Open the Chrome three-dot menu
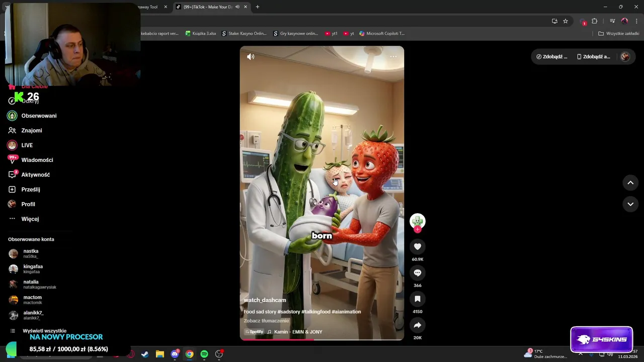 point(636,21)
